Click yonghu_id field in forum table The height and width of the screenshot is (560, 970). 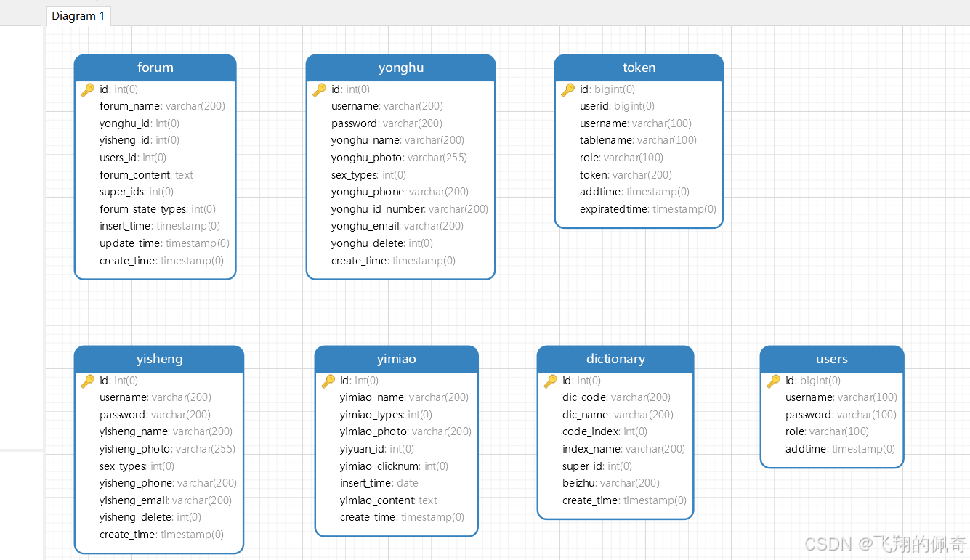[x=140, y=123]
